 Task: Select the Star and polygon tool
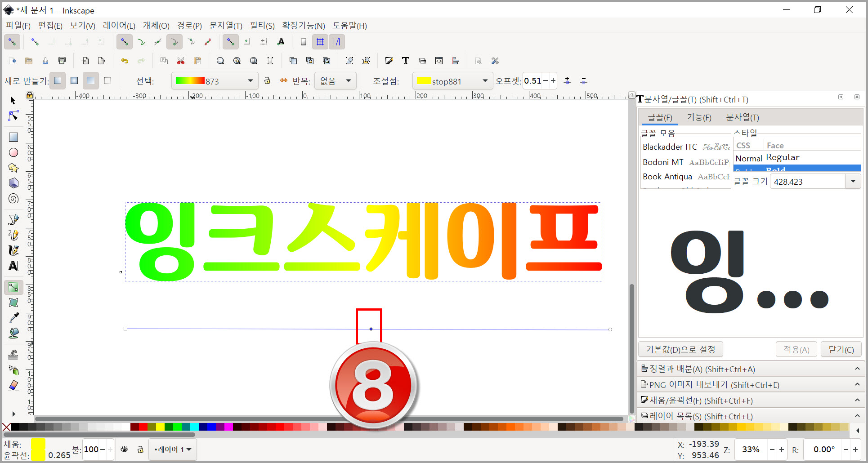coord(13,168)
